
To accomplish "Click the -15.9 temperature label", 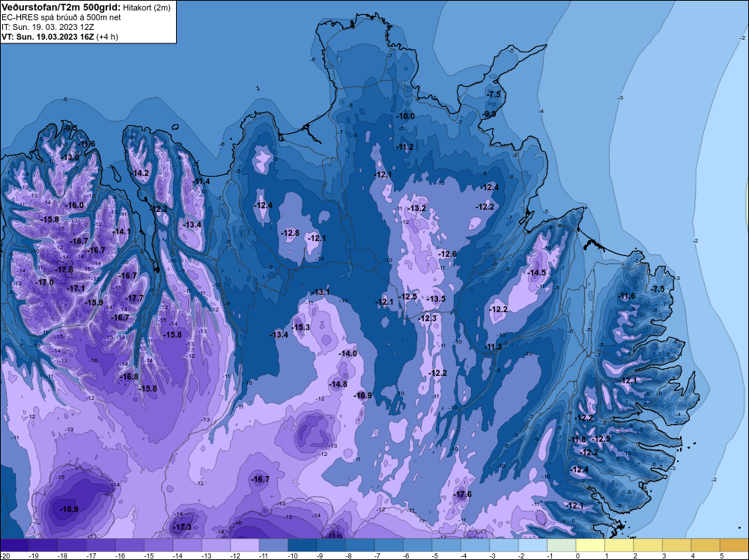I will point(94,302).
